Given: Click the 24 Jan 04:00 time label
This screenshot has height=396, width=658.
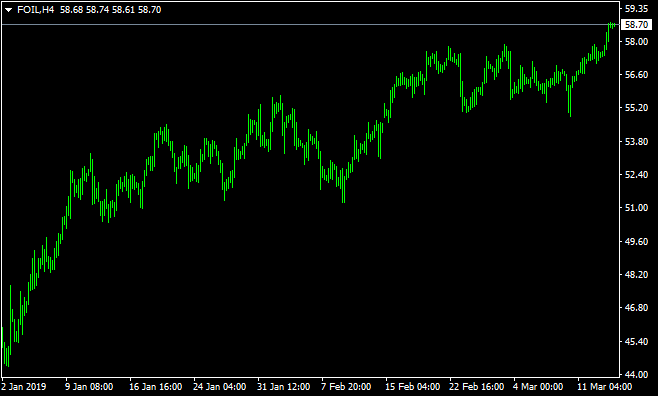Looking at the screenshot, I should [x=219, y=386].
